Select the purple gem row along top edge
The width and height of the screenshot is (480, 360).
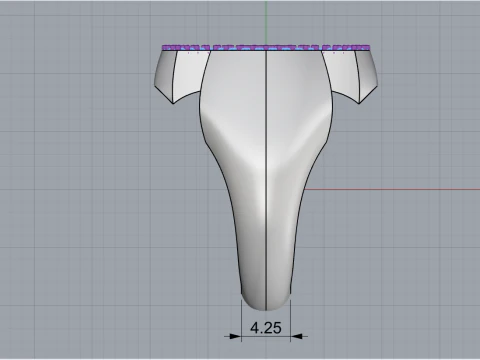[266, 47]
